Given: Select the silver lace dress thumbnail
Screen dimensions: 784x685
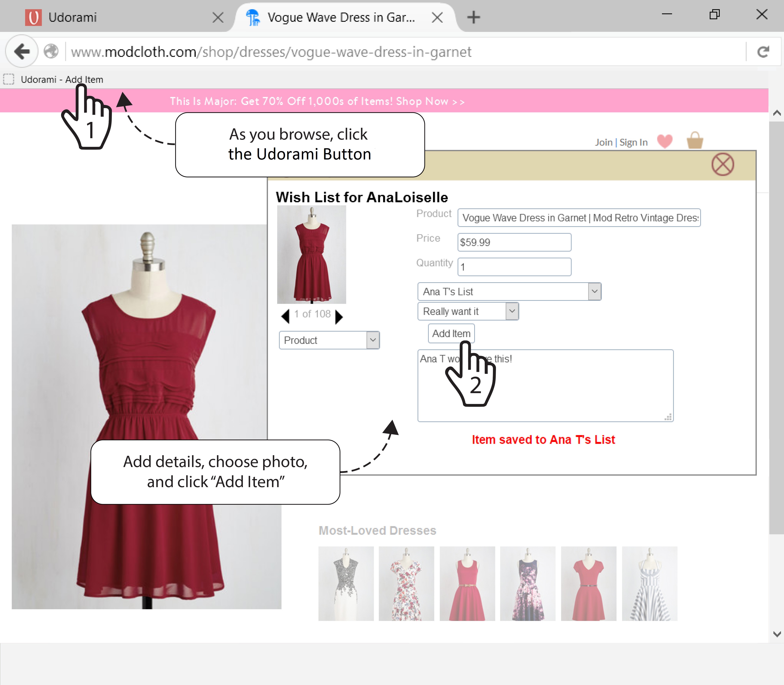Looking at the screenshot, I should pyautogui.click(x=346, y=584).
